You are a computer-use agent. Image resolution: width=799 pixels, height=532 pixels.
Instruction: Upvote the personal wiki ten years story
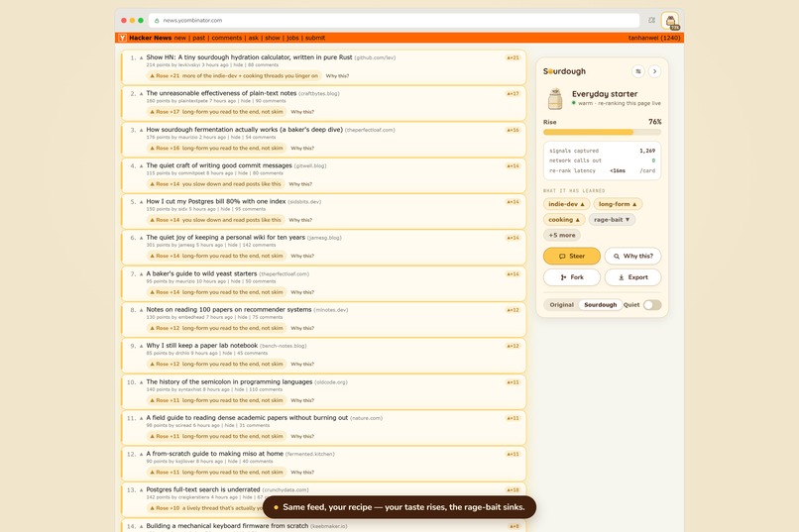(x=141, y=238)
